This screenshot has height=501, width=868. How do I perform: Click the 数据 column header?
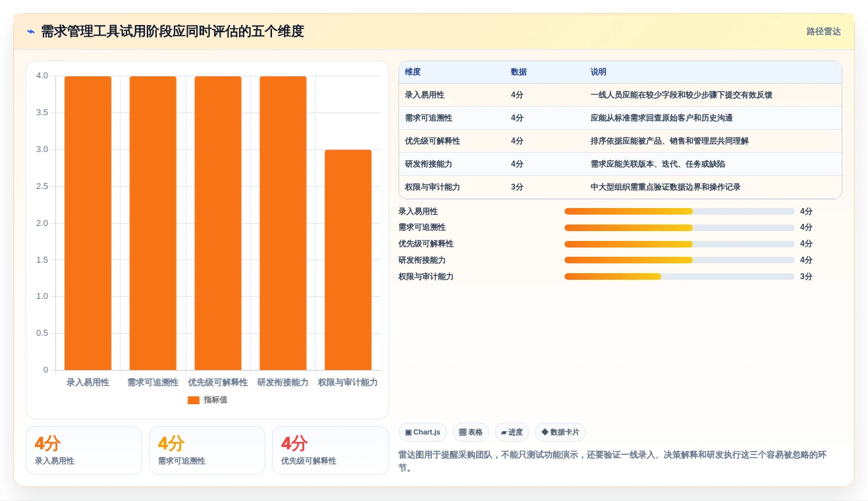(x=519, y=72)
